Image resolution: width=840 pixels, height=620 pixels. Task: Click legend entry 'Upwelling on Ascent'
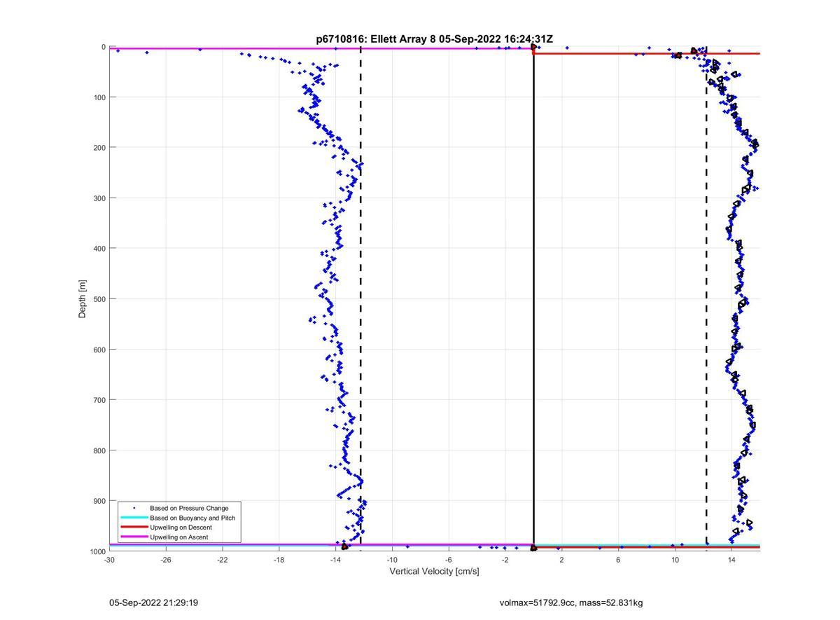click(x=179, y=537)
